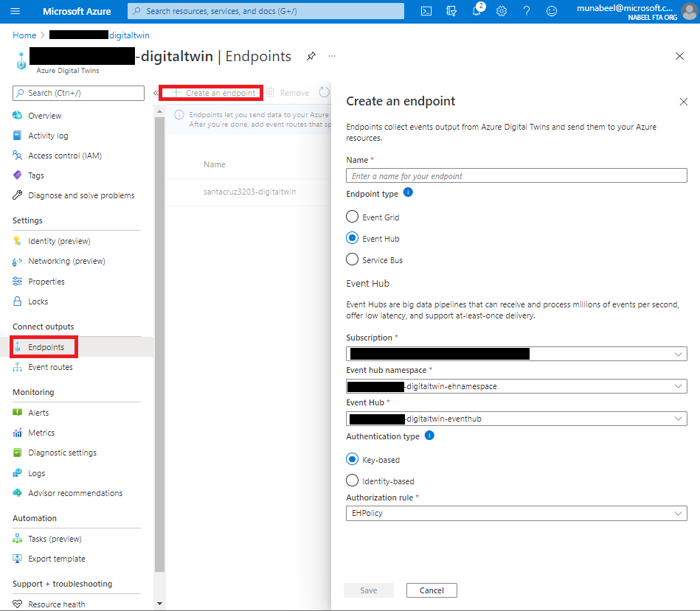
Task: Click the Networking (preview) icon
Action: tap(18, 262)
